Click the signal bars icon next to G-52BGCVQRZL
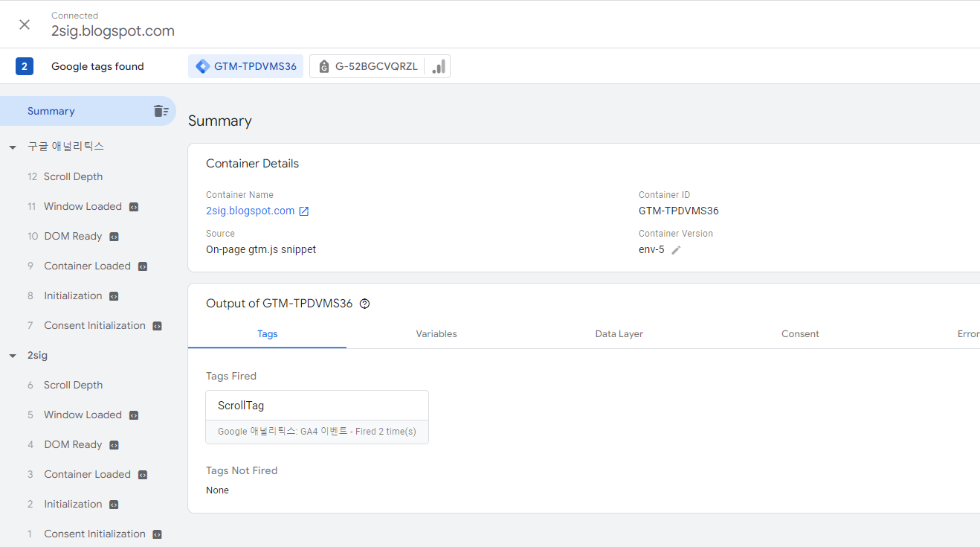This screenshot has height=547, width=980. (439, 66)
